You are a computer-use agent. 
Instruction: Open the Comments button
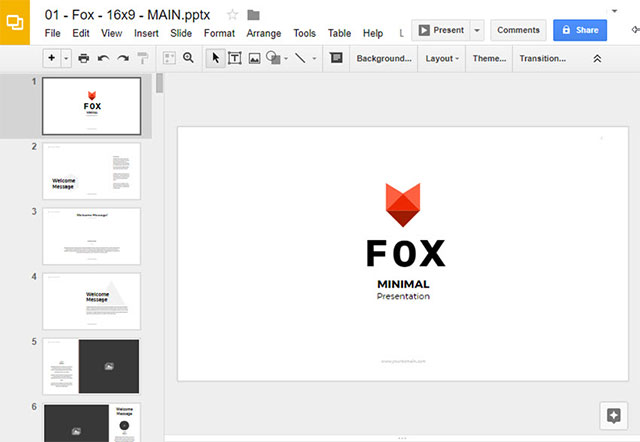[x=518, y=30]
